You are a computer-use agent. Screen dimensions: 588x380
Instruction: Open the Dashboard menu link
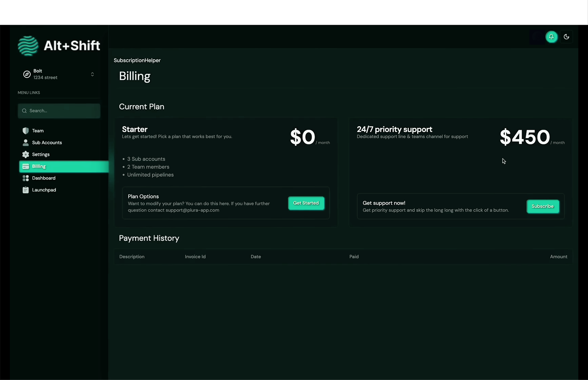click(x=44, y=178)
